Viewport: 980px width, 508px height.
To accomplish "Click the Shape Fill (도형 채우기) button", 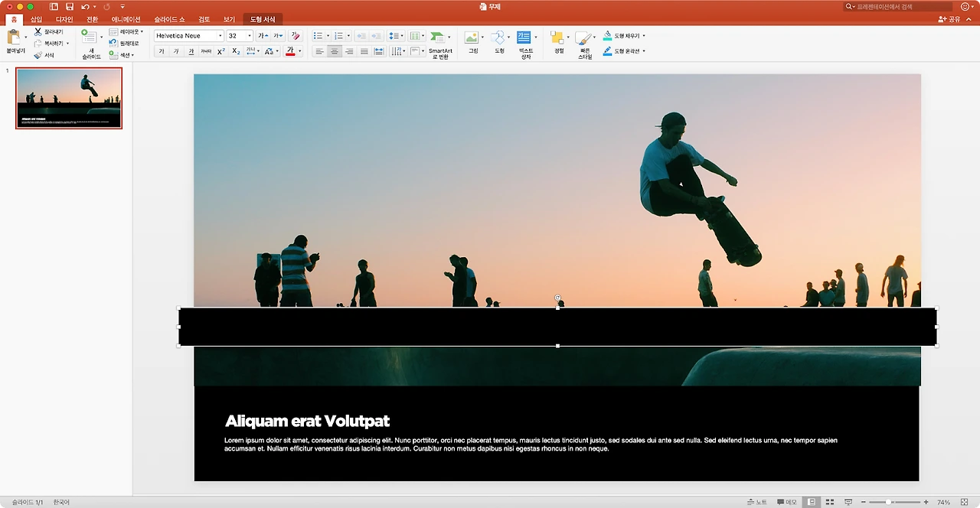I will tap(624, 36).
